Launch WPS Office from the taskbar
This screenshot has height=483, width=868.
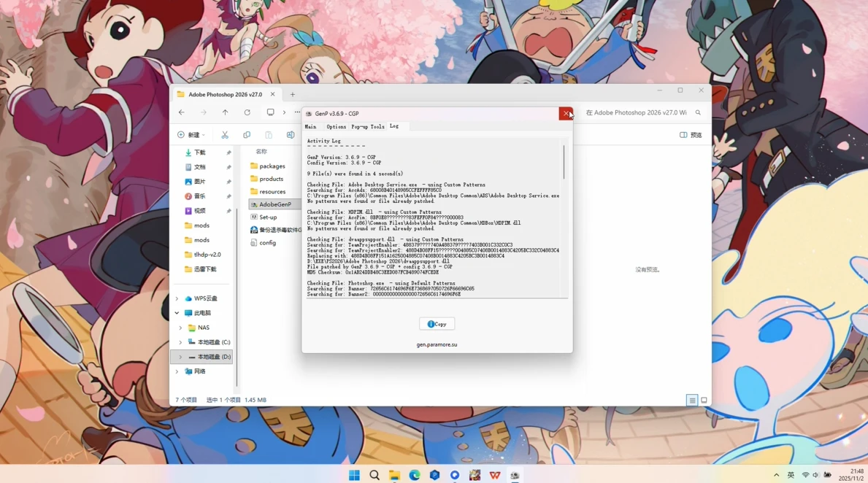click(x=496, y=475)
